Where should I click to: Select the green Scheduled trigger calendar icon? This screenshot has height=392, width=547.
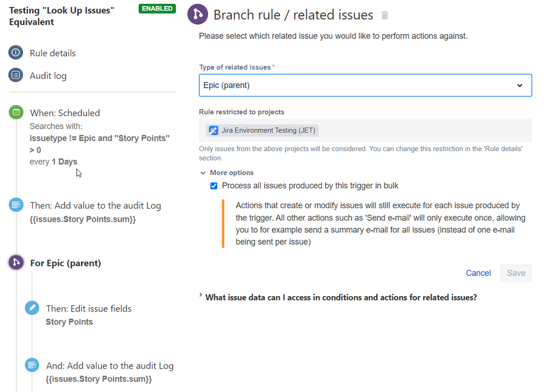(x=16, y=112)
